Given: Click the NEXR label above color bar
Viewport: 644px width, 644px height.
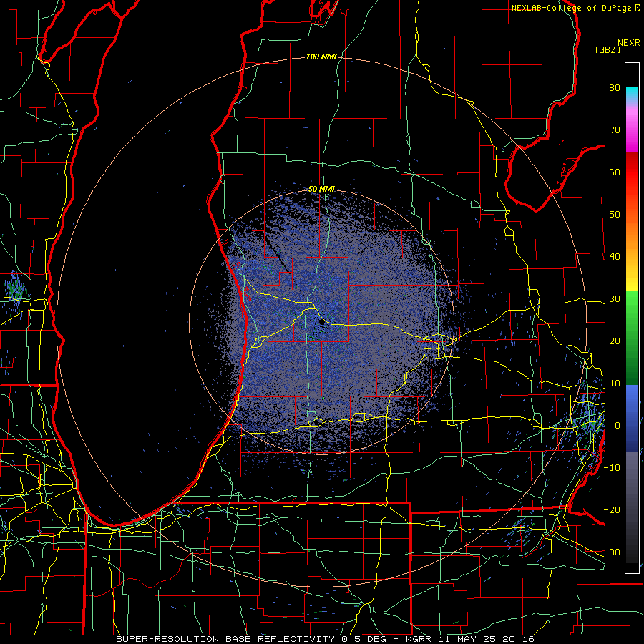Looking at the screenshot, I should pyautogui.click(x=628, y=43).
